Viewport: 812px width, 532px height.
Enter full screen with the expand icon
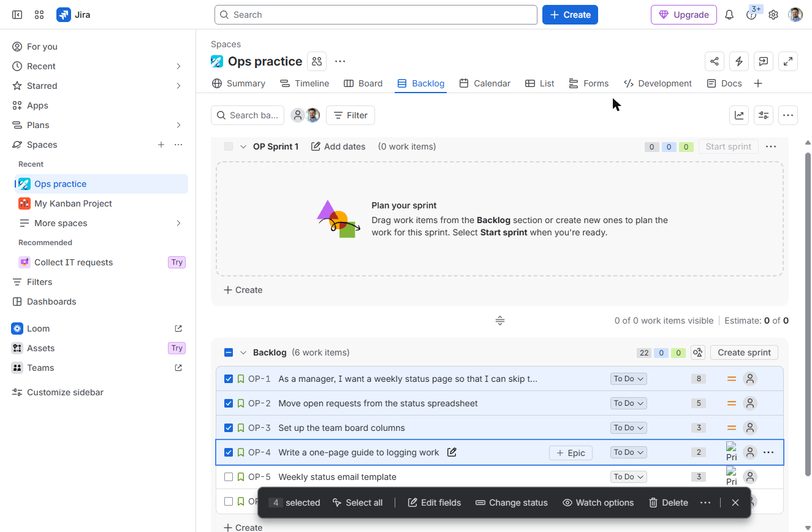[788, 61]
